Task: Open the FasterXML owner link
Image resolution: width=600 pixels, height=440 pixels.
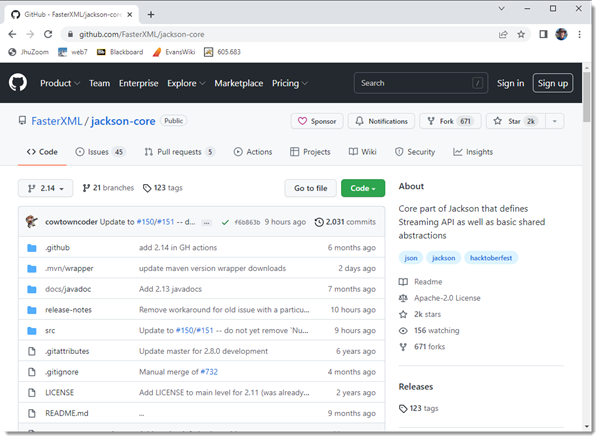Action: [57, 121]
